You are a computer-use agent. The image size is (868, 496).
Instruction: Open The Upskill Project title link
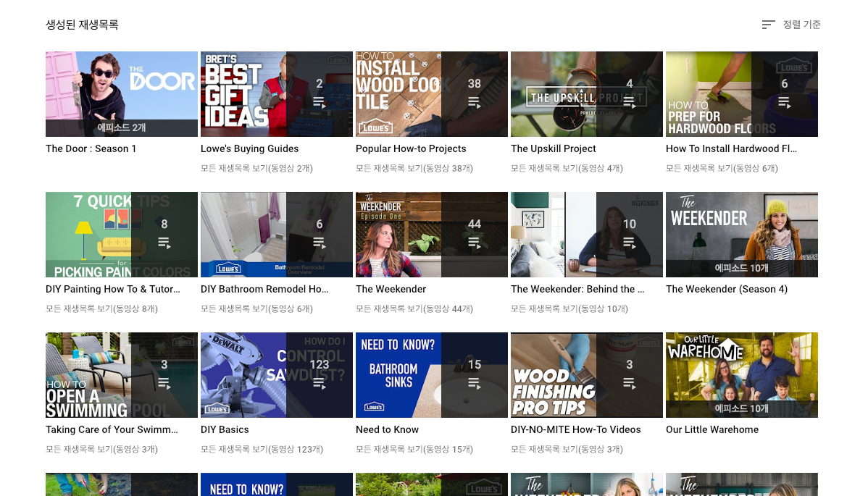pyautogui.click(x=554, y=148)
